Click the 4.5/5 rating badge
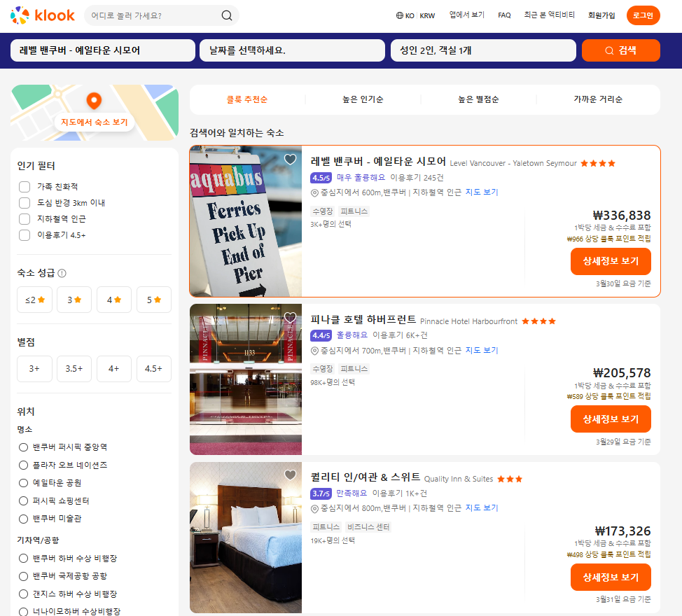This screenshot has height=616, width=682. point(321,178)
